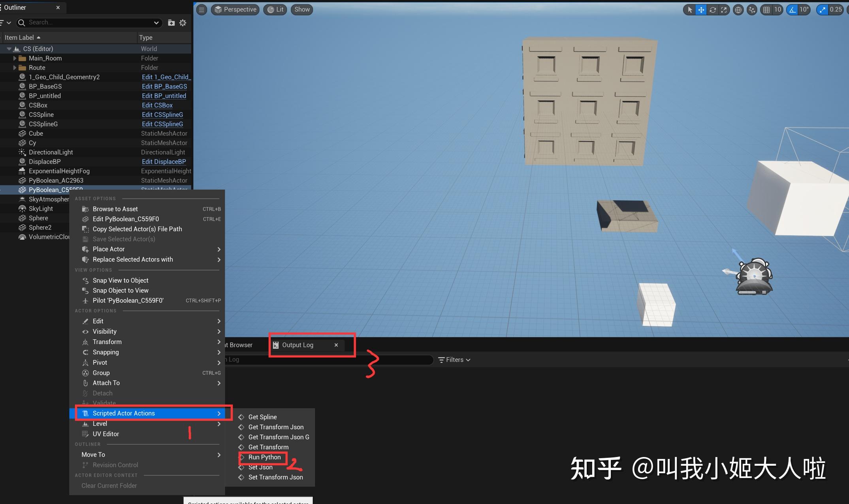The image size is (849, 504).
Task: Toggle rotation angle snapping
Action: click(x=793, y=10)
